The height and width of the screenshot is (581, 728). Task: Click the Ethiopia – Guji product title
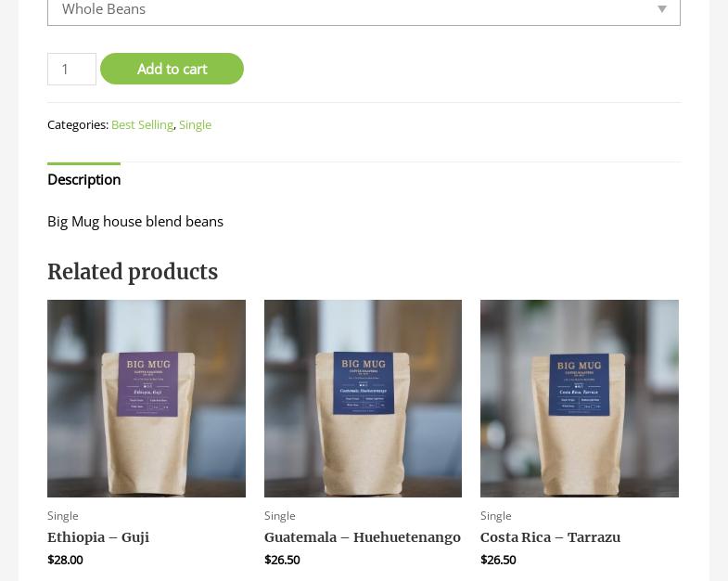(98, 537)
